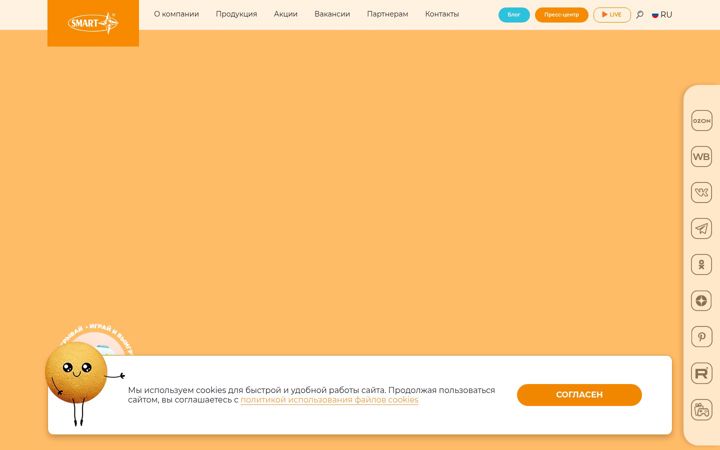The height and width of the screenshot is (450, 720).
Task: Open the Telegram paper plane icon
Action: pos(701,228)
